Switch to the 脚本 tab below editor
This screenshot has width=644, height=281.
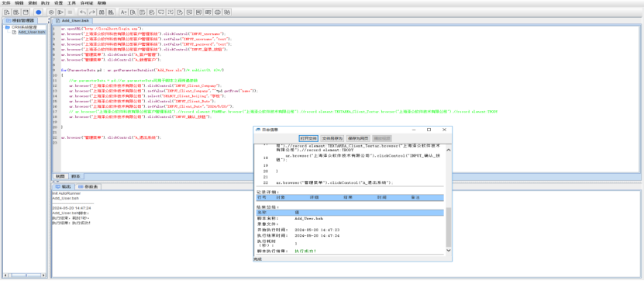[76, 176]
